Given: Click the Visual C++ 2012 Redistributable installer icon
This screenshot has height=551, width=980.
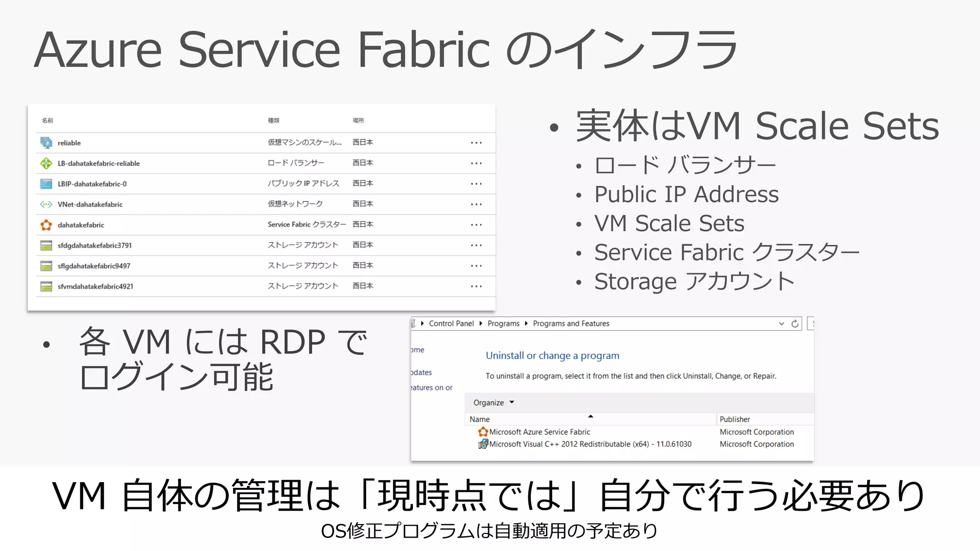Looking at the screenshot, I should pos(483,444).
